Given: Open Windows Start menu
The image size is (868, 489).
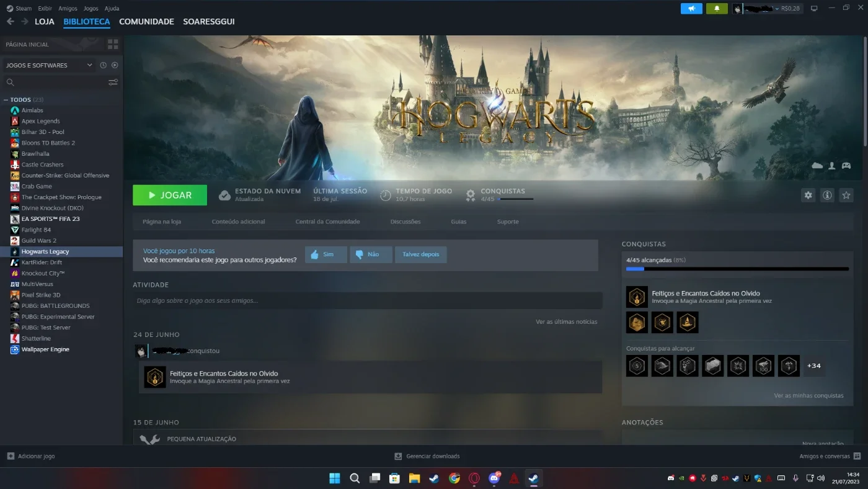Looking at the screenshot, I should pos(334,478).
